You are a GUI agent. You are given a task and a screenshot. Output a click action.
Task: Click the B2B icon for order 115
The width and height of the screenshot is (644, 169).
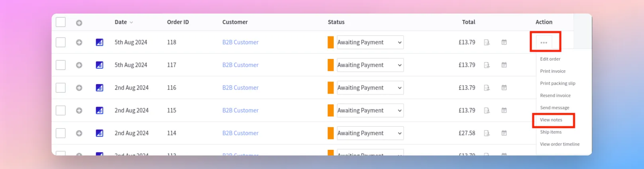coord(100,110)
